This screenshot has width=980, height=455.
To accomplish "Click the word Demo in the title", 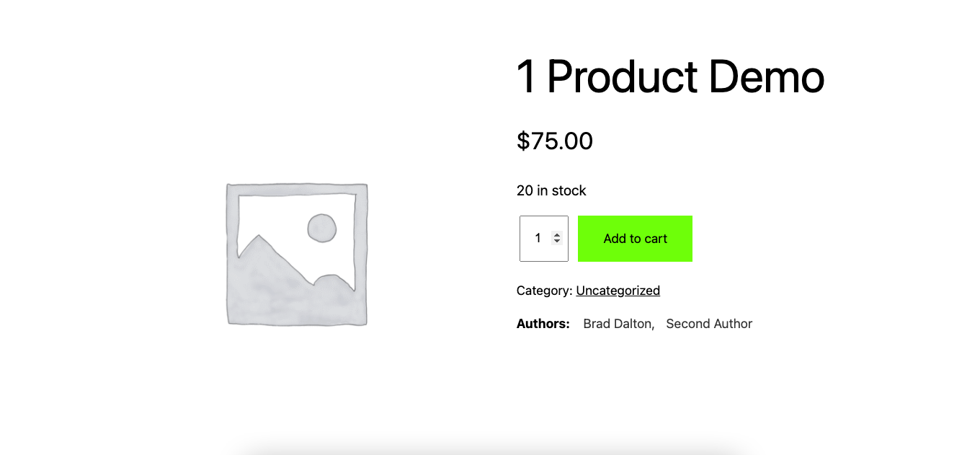I will pos(767,76).
